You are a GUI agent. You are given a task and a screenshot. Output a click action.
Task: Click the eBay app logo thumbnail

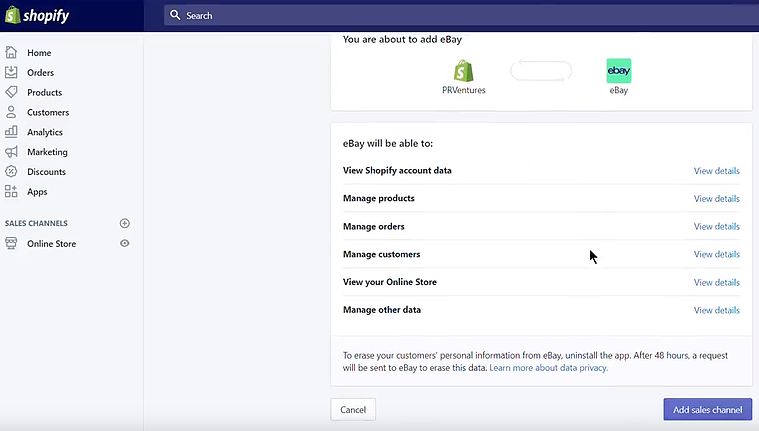619,71
